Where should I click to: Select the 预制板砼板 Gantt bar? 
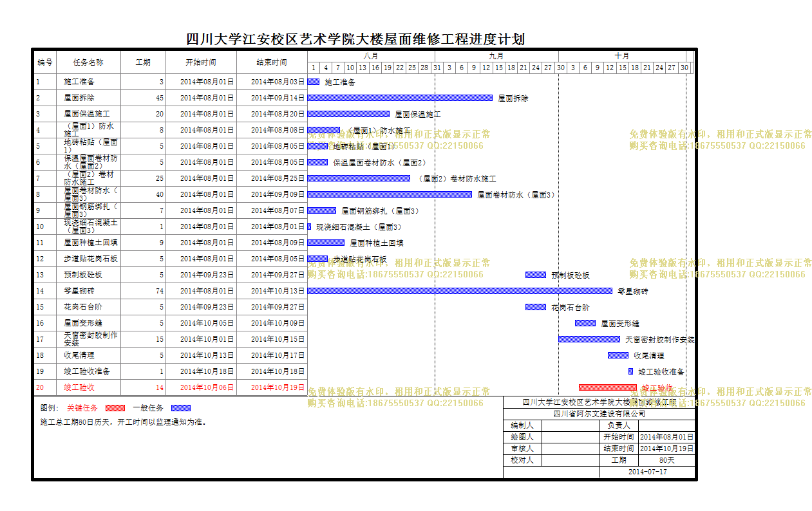tap(536, 275)
